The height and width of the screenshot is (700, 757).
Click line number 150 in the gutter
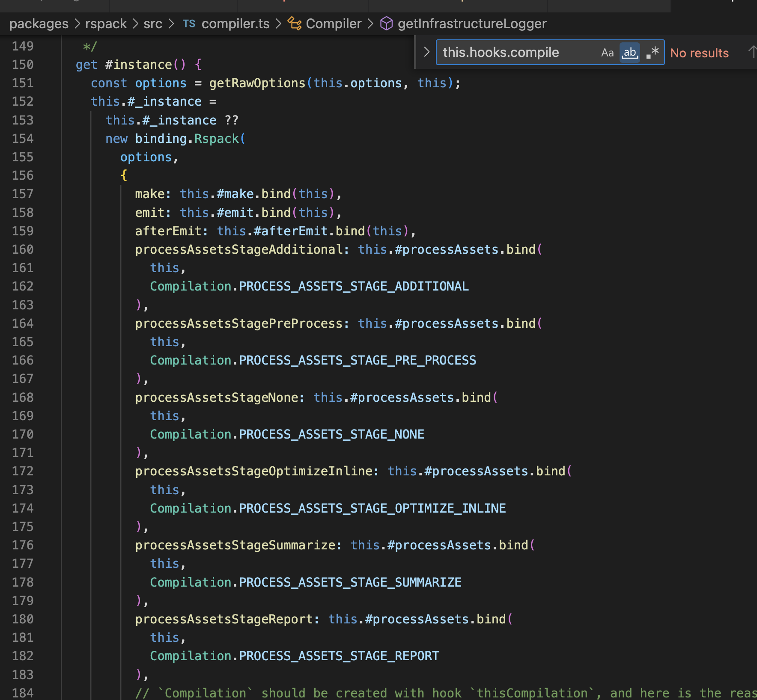(24, 64)
